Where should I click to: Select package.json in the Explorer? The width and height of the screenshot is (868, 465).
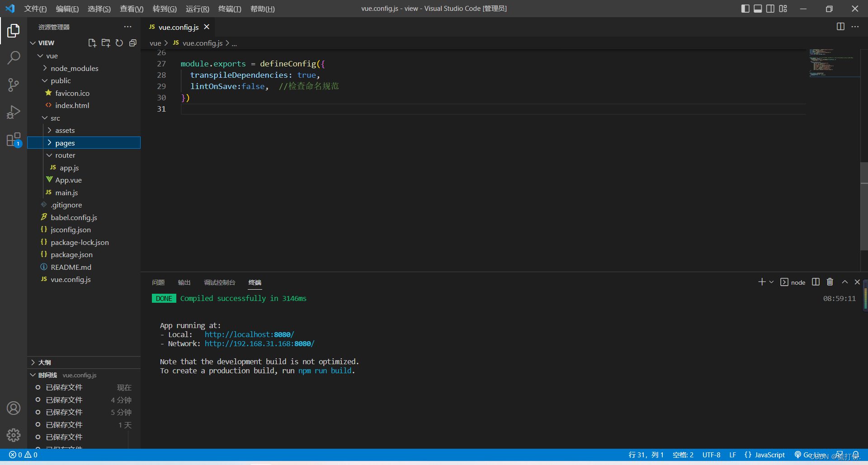(x=72, y=254)
